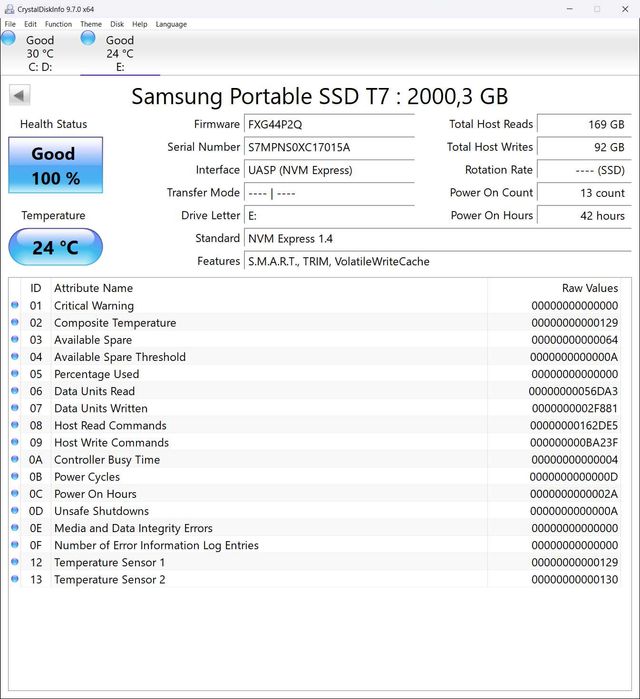Click the Critical Warning status dot
The height and width of the screenshot is (699, 640).
(x=15, y=305)
